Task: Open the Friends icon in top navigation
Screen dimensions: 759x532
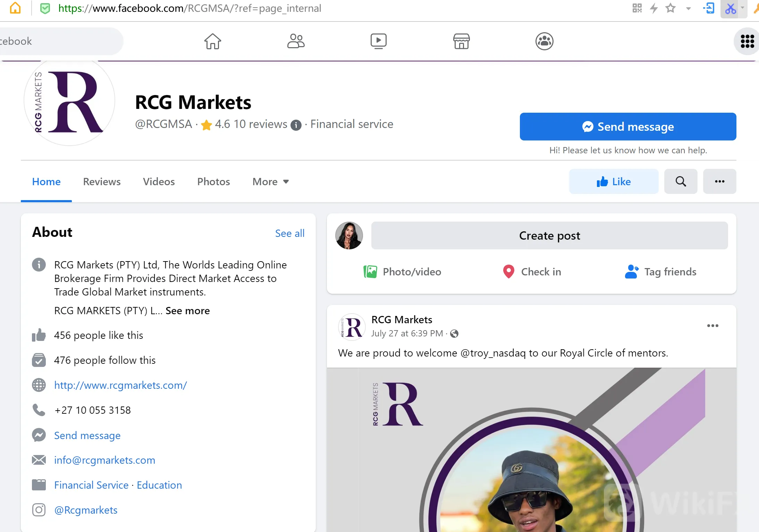Action: [x=296, y=41]
